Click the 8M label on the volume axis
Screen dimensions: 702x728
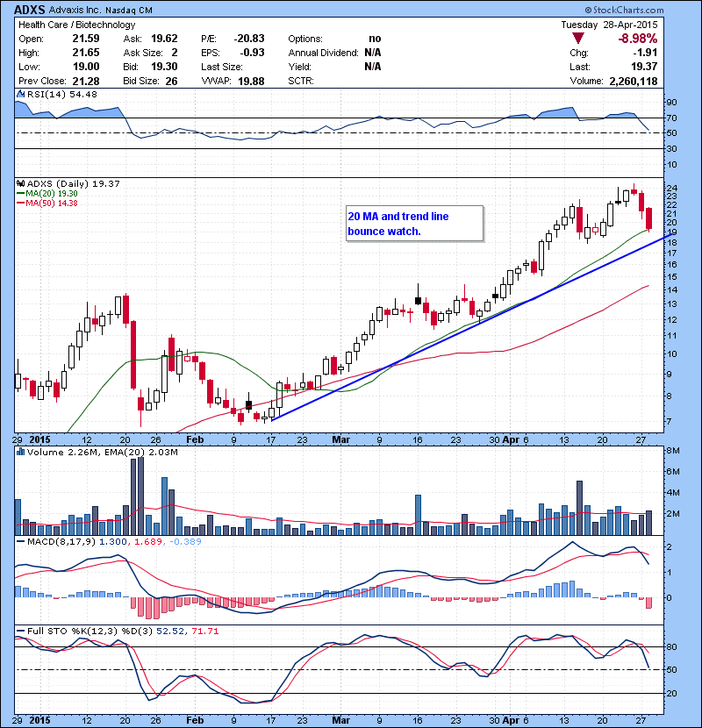673,450
